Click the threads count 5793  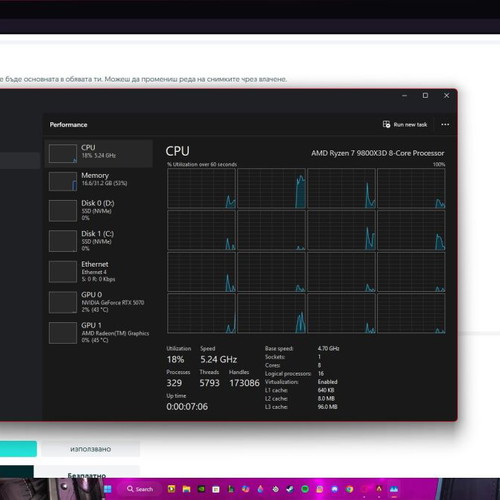[209, 383]
